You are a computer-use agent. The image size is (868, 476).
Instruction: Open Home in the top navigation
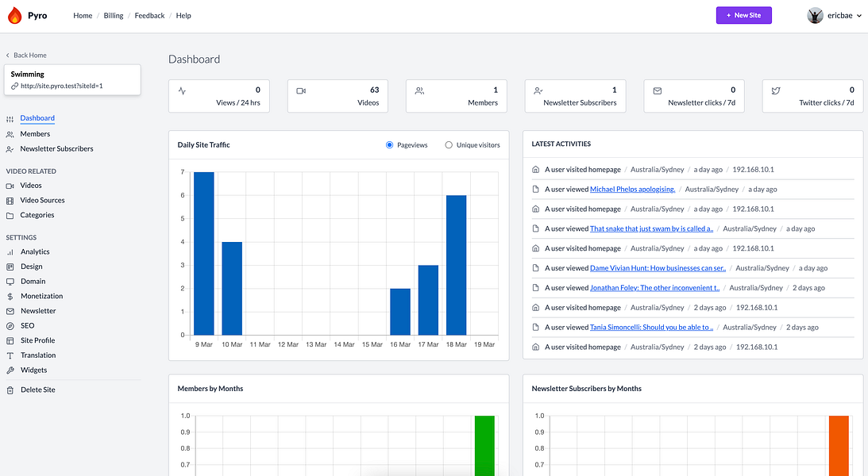pos(83,16)
